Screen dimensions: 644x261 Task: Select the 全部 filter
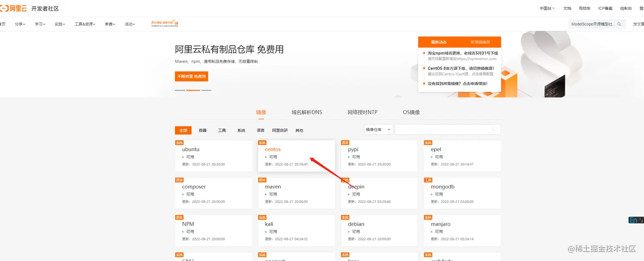coord(183,130)
